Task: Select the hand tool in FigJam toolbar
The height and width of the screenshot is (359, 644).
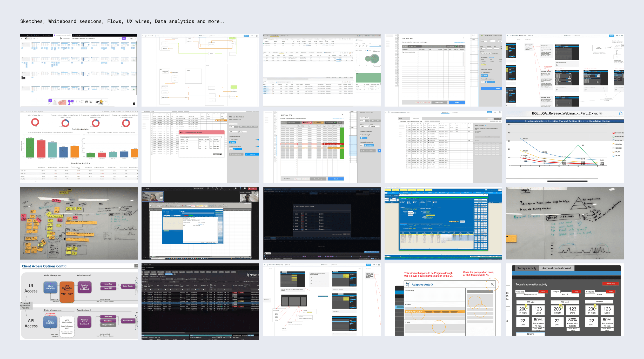Action: pyautogui.click(x=50, y=103)
